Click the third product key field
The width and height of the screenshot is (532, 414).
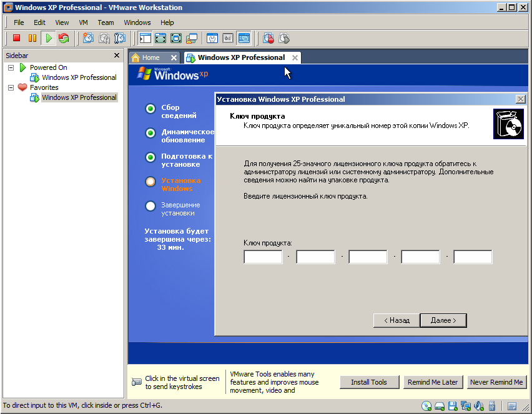click(368, 257)
